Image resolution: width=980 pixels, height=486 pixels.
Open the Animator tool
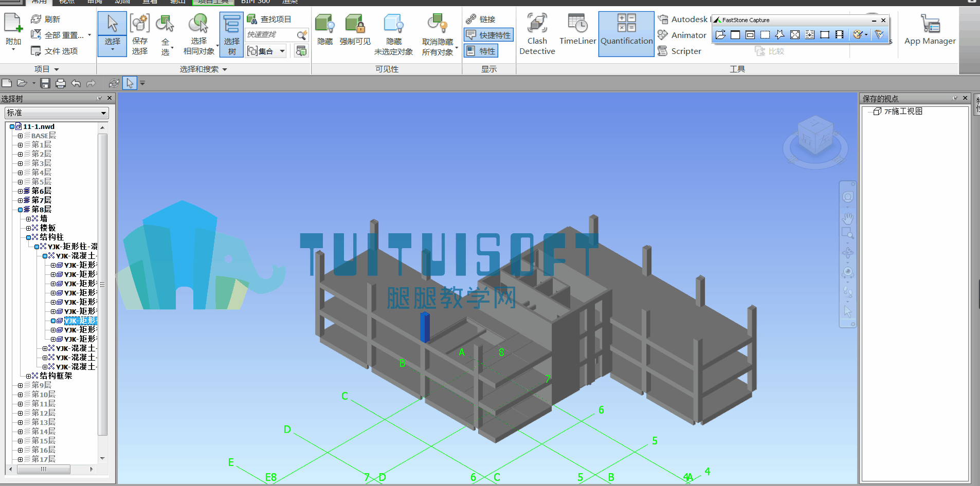point(682,35)
